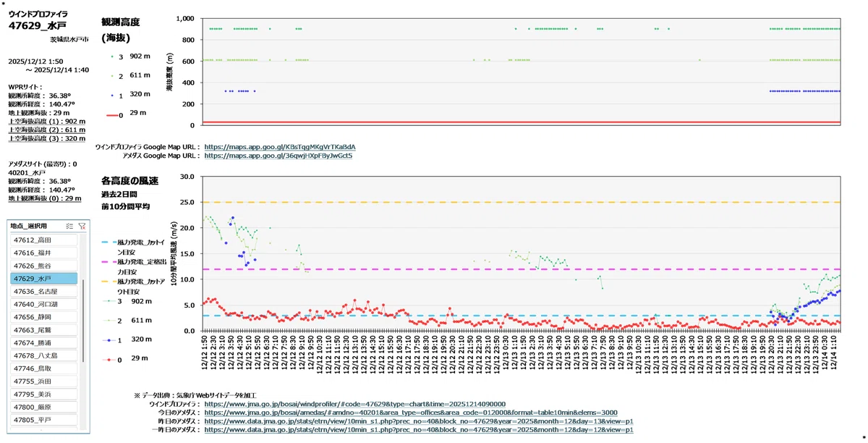Viewport: 868px width, 443px height.
Task: Clear the filter in 地点_選択用 slicer
Action: 82,226
